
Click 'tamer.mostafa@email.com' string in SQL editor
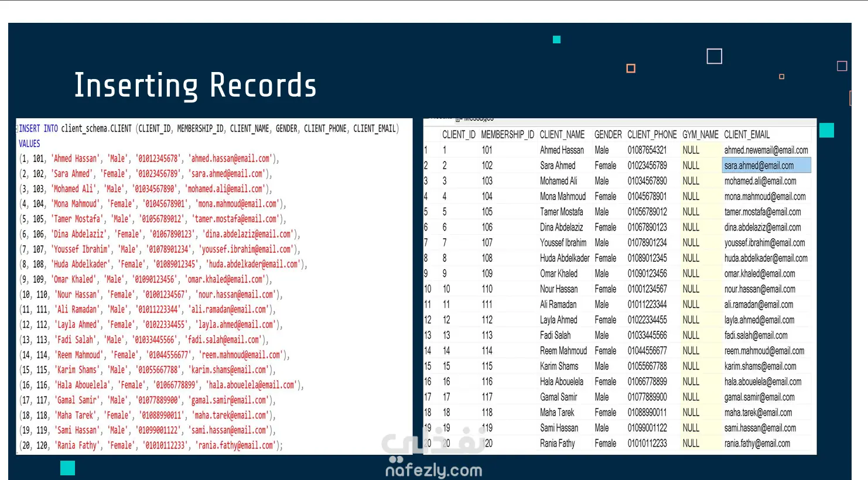(235, 219)
